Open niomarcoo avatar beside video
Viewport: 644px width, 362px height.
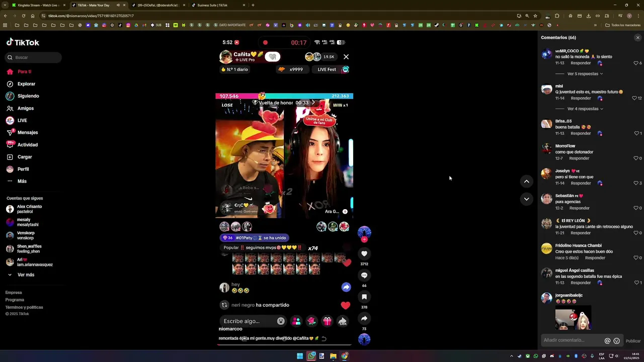364,232
